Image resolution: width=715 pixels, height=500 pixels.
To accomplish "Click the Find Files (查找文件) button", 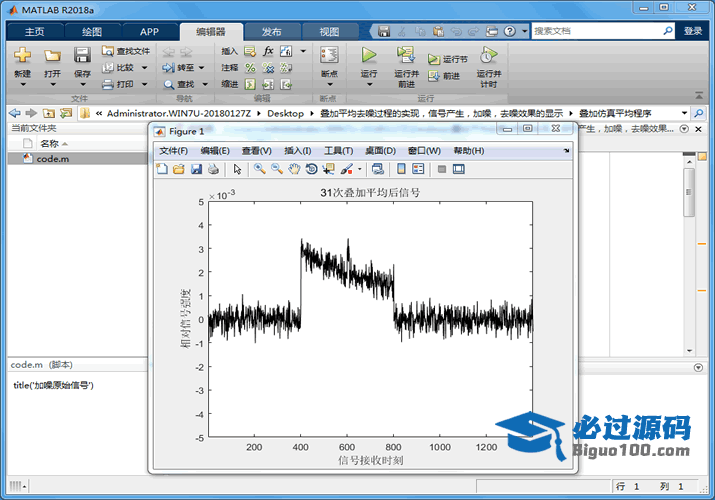I will 126,51.
